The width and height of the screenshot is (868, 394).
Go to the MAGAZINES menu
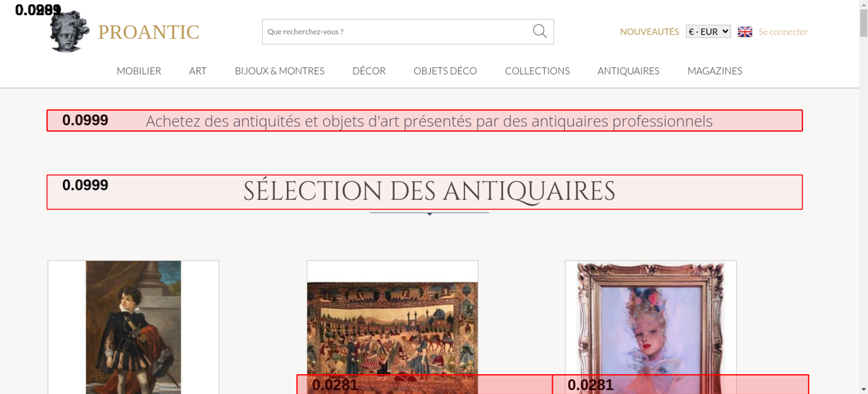tap(715, 71)
